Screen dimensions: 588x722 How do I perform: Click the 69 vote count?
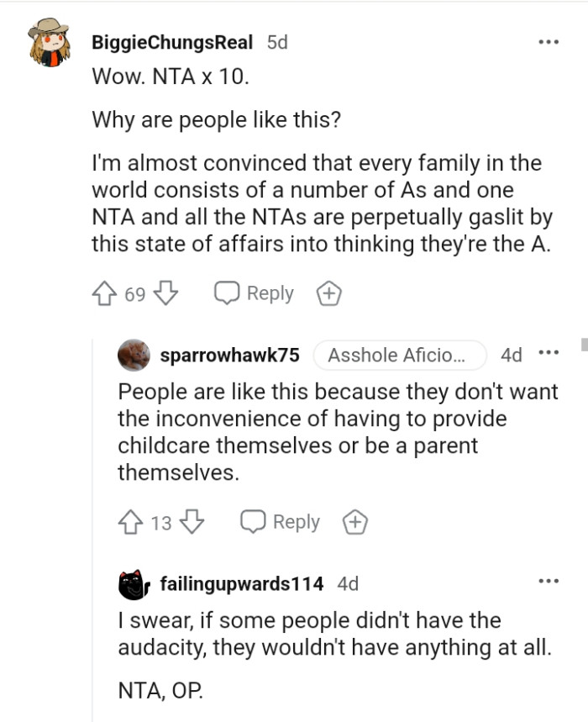coord(134,292)
